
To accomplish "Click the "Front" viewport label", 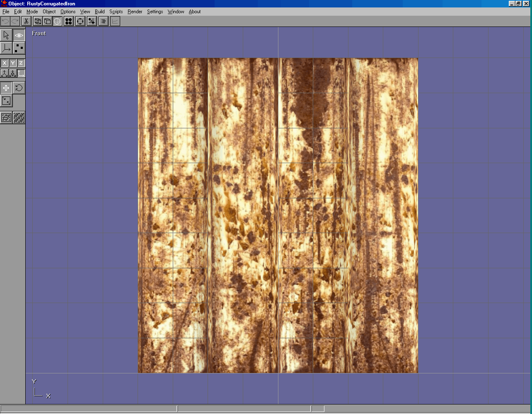I will [39, 34].
